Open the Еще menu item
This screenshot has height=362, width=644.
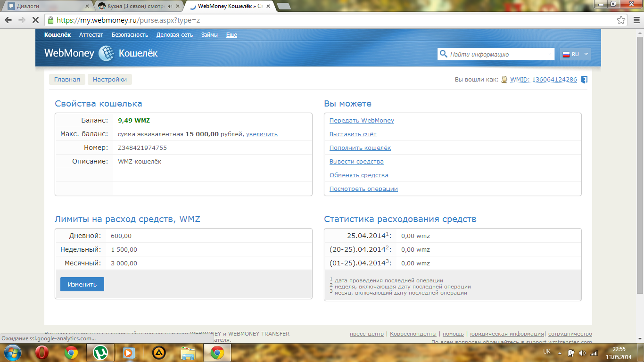pos(231,35)
